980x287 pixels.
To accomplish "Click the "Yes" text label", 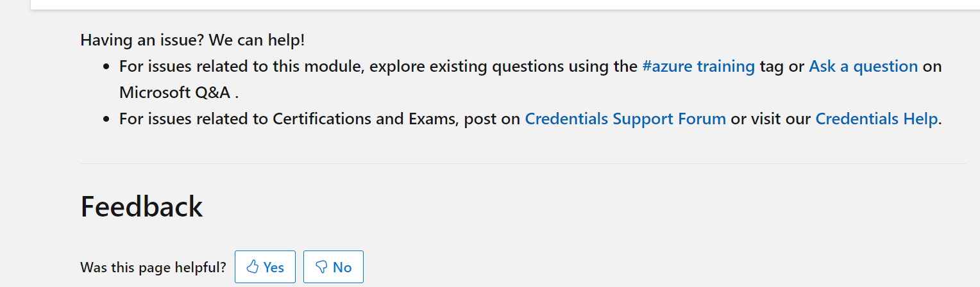I will tap(274, 268).
